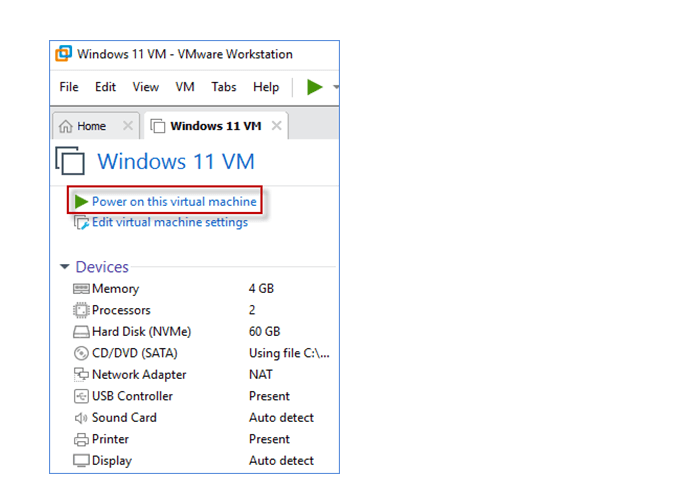Click the Memory device icon

coord(81,289)
